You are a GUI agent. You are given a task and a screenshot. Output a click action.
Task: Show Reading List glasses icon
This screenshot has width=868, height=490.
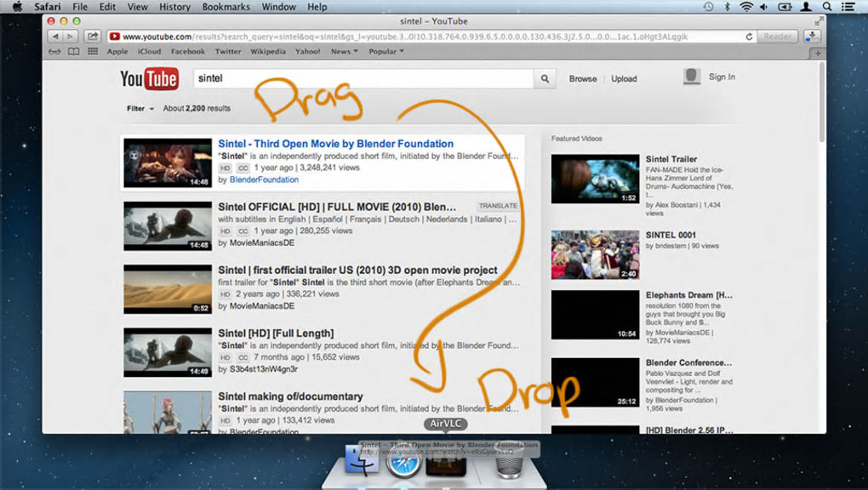click(x=54, y=52)
